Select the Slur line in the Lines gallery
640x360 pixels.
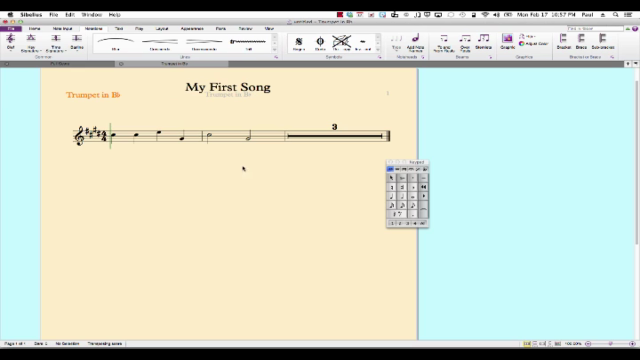click(116, 43)
